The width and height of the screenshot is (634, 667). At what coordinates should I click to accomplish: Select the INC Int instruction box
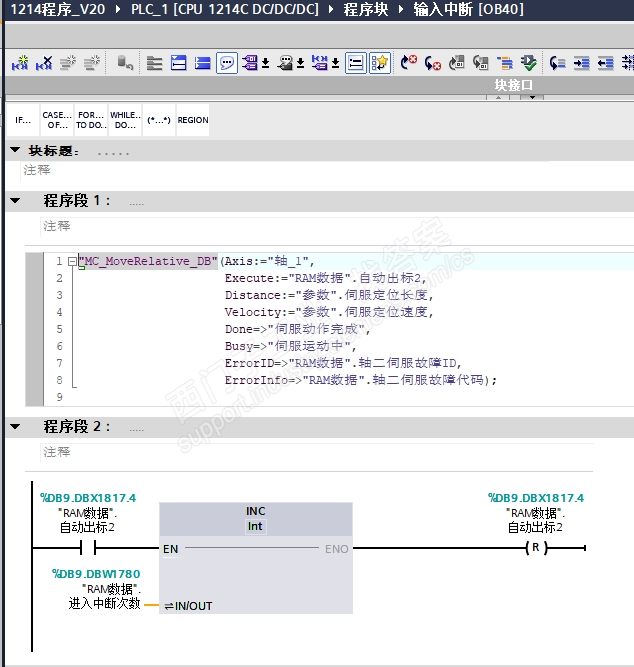point(256,558)
